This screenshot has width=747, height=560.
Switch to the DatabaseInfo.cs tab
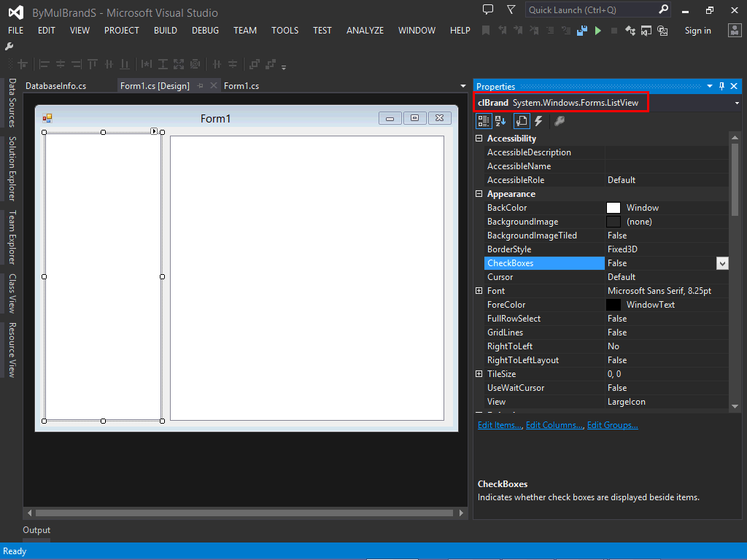55,86
